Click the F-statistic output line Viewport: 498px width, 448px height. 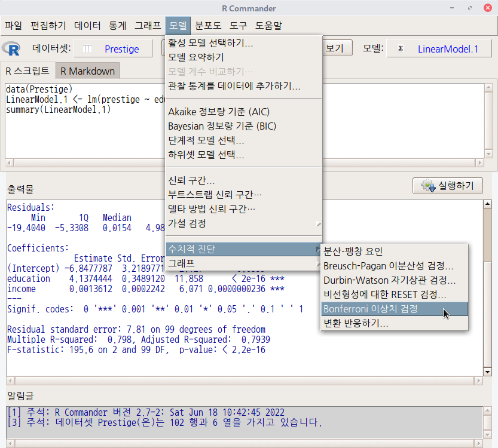[x=136, y=349]
